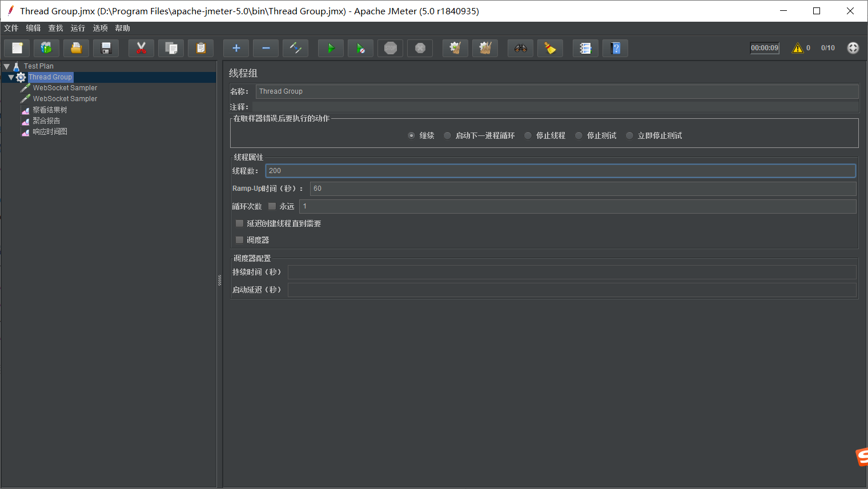This screenshot has height=489, width=868.
Task: Open the Templates toolbar icon
Action: pos(47,48)
